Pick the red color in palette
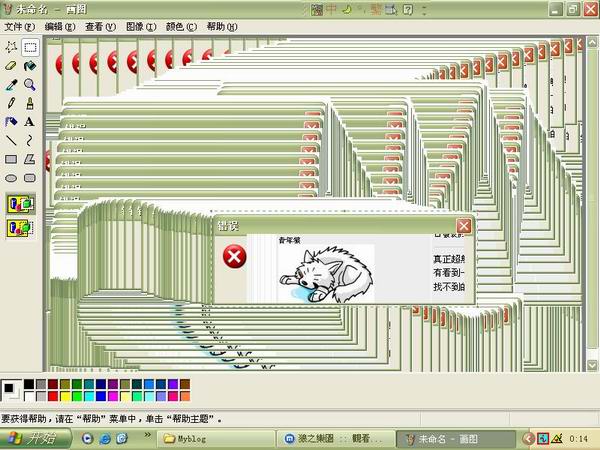 [53, 396]
